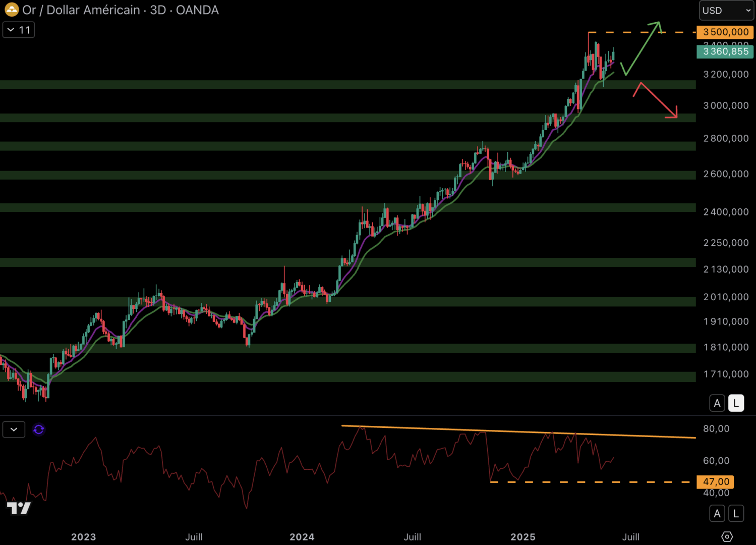
Task: Toggle log scale (L) on the main price pane
Action: click(x=736, y=403)
